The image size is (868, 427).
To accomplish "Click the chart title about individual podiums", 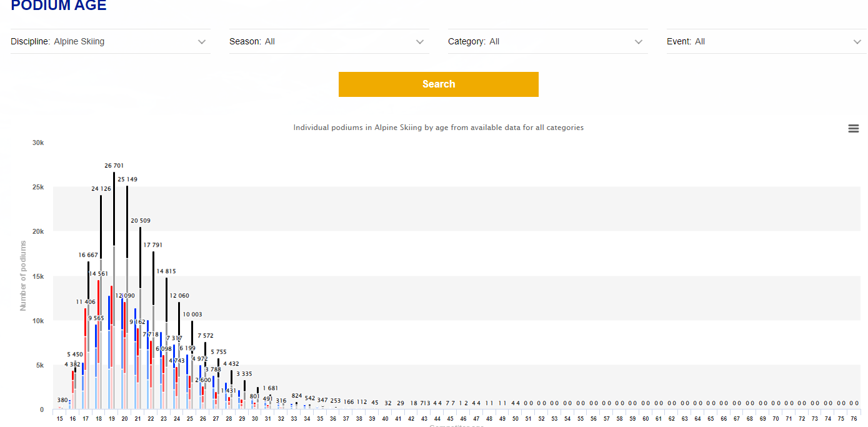I will pyautogui.click(x=438, y=128).
